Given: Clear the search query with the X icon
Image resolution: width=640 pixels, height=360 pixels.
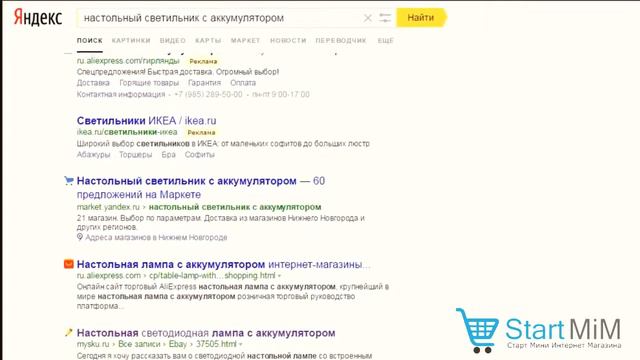Looking at the screenshot, I should pyautogui.click(x=367, y=18).
